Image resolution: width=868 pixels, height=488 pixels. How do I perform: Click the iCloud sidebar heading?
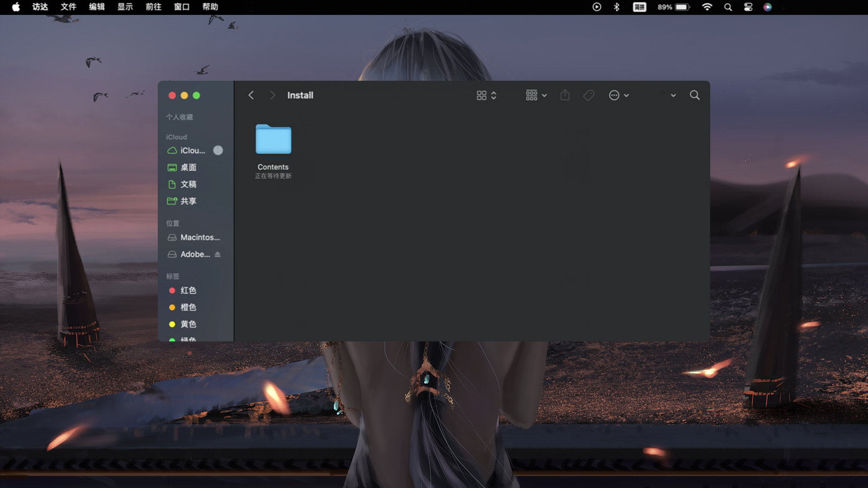(x=176, y=137)
